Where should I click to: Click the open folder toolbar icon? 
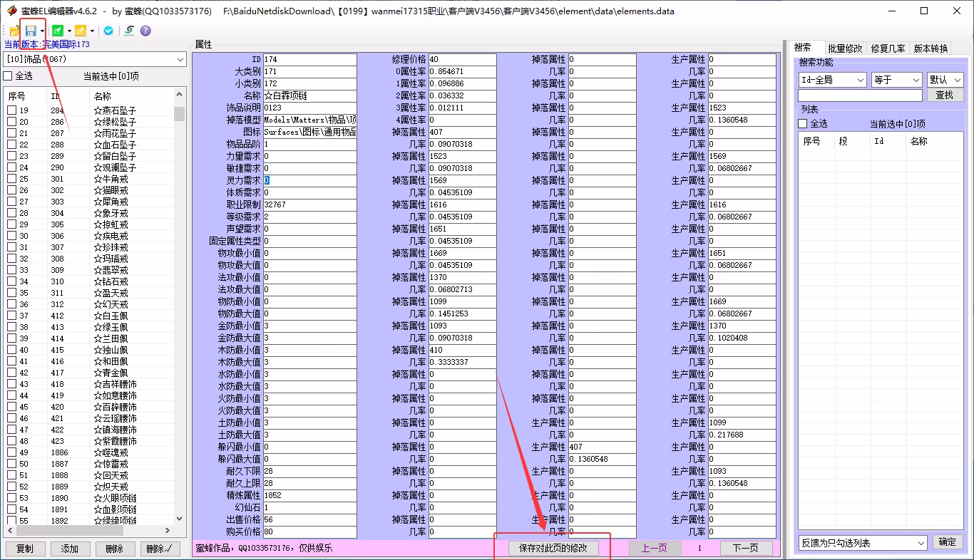[x=14, y=31]
